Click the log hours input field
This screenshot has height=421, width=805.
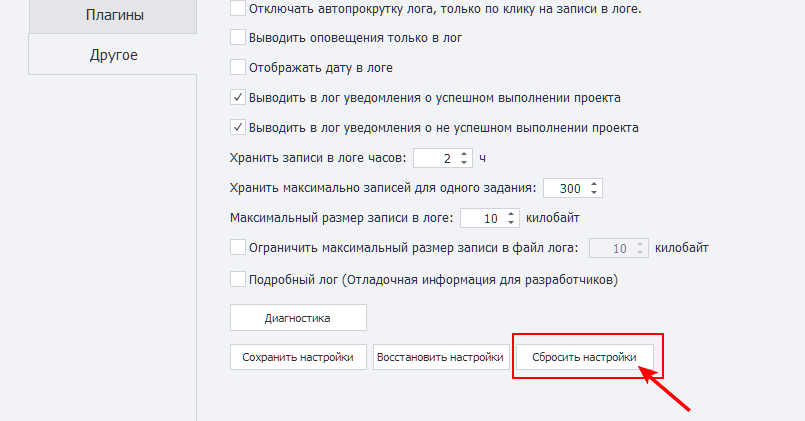click(x=435, y=158)
